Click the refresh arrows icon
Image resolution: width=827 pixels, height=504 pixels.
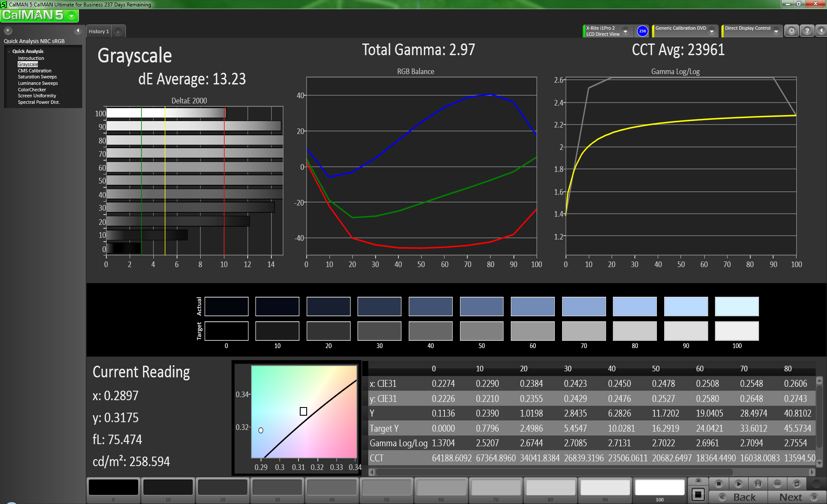click(x=797, y=483)
